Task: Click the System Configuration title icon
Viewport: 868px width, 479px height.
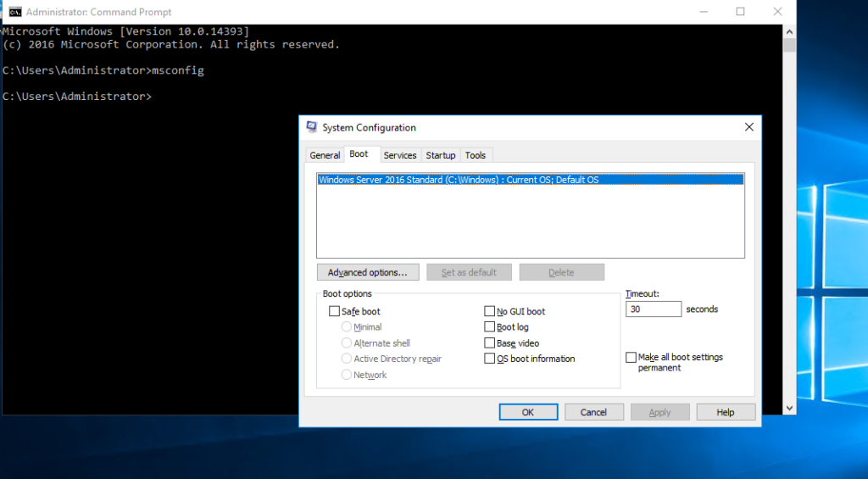Action: 312,127
